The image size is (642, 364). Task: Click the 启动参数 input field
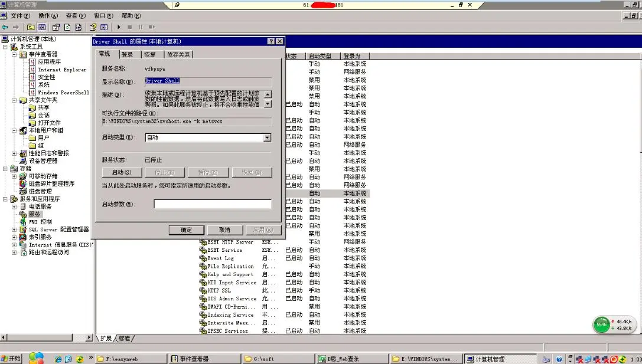(213, 204)
